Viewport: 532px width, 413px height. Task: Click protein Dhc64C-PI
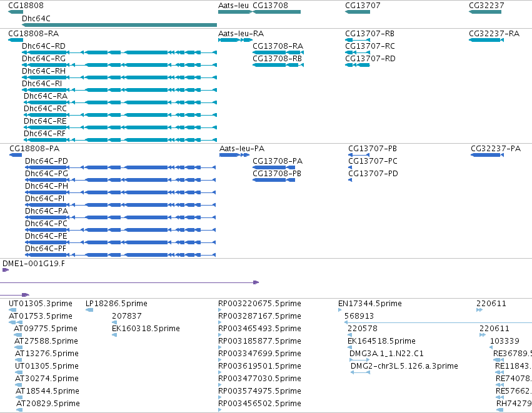click(x=45, y=199)
